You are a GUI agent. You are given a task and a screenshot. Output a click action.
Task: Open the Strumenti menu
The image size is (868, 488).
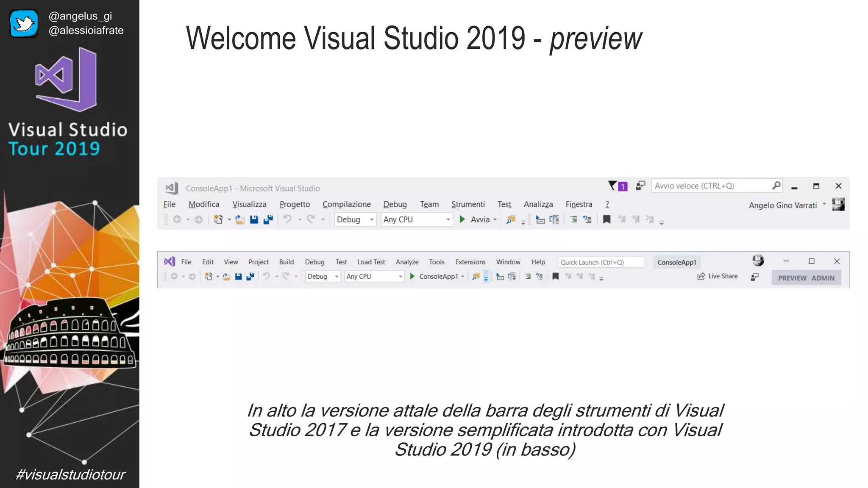(468, 204)
